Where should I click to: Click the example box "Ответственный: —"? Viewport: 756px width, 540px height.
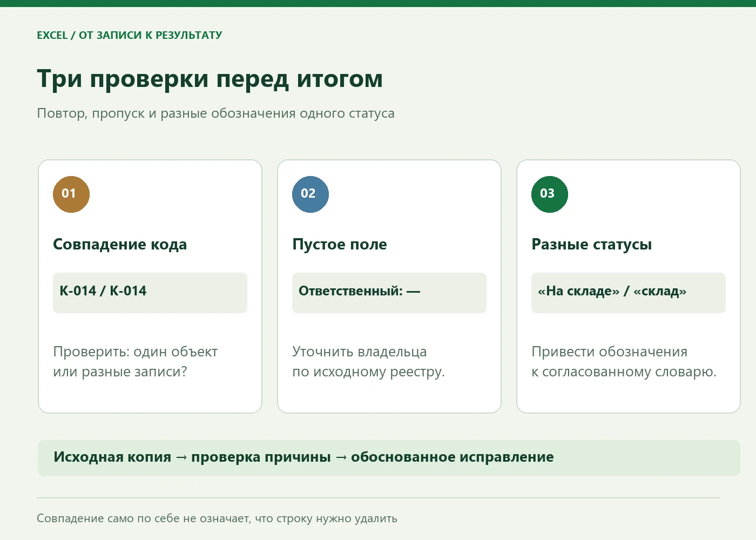coord(389,293)
